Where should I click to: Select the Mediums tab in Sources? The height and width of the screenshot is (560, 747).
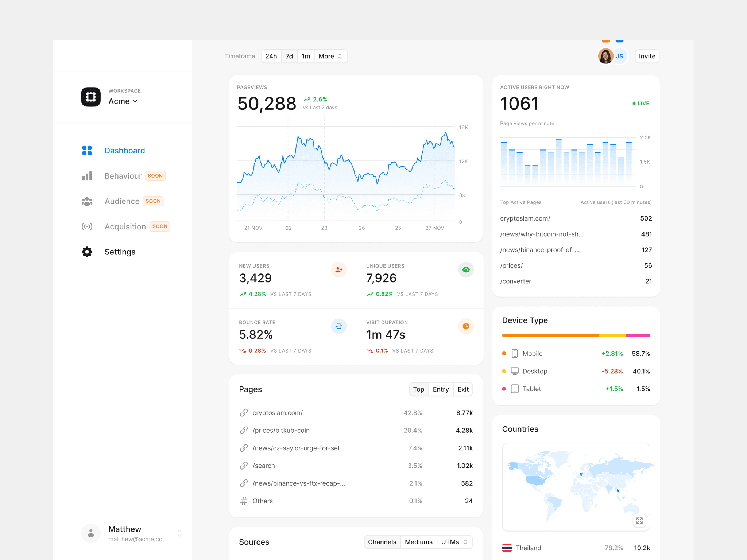tap(418, 542)
